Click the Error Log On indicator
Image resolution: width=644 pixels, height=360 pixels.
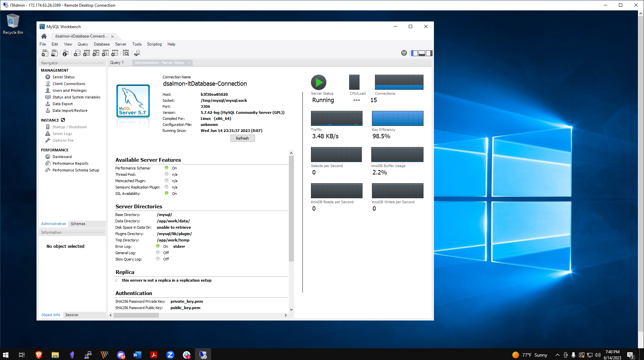tap(158, 246)
